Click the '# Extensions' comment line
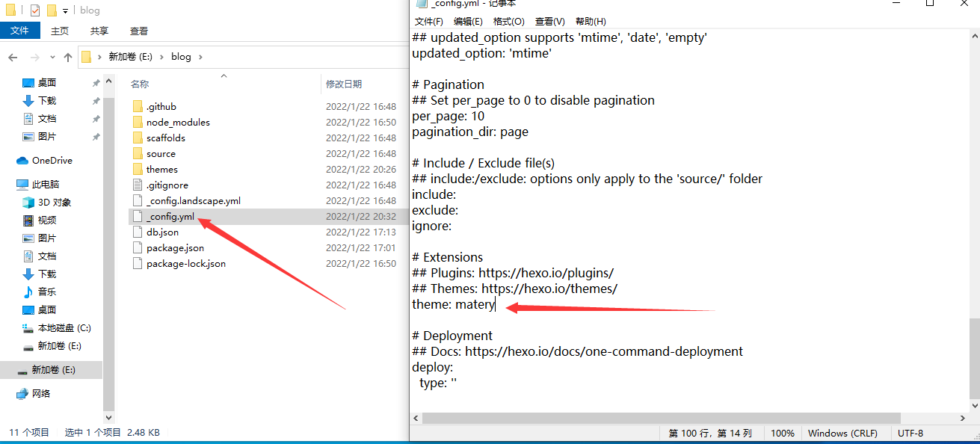The image size is (980, 444). (448, 257)
